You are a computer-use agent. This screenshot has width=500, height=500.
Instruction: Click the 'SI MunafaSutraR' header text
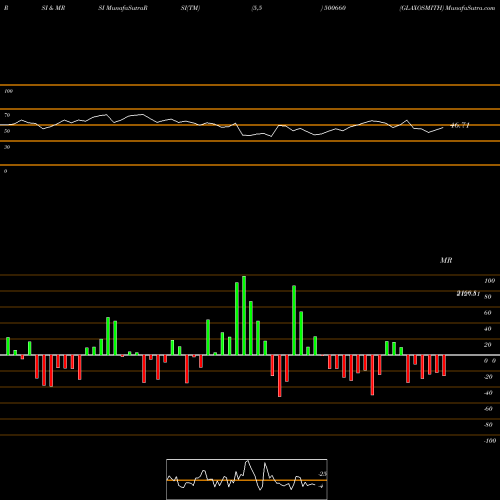(x=123, y=8)
